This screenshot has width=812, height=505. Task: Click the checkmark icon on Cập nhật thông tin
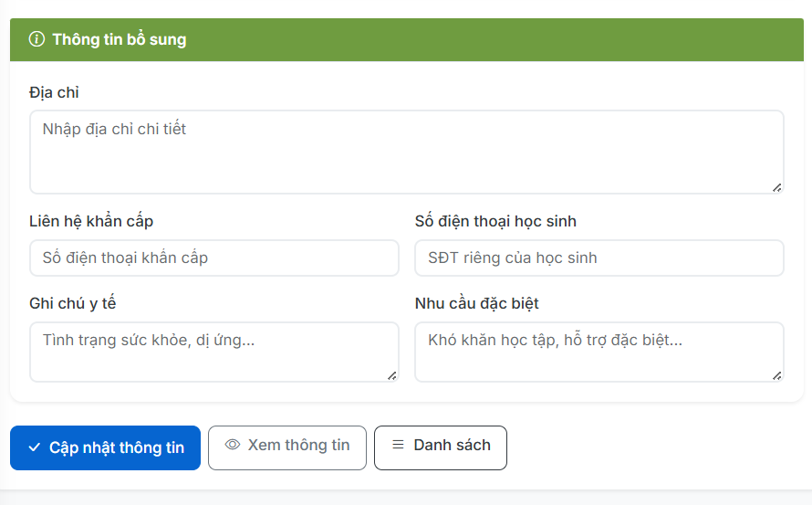(35, 447)
